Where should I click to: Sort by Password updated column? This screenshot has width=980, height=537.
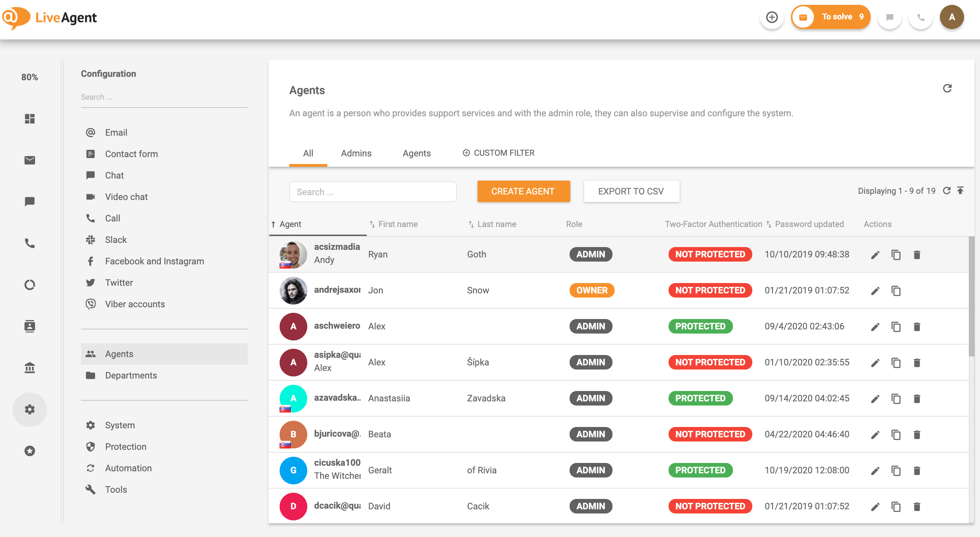click(805, 224)
